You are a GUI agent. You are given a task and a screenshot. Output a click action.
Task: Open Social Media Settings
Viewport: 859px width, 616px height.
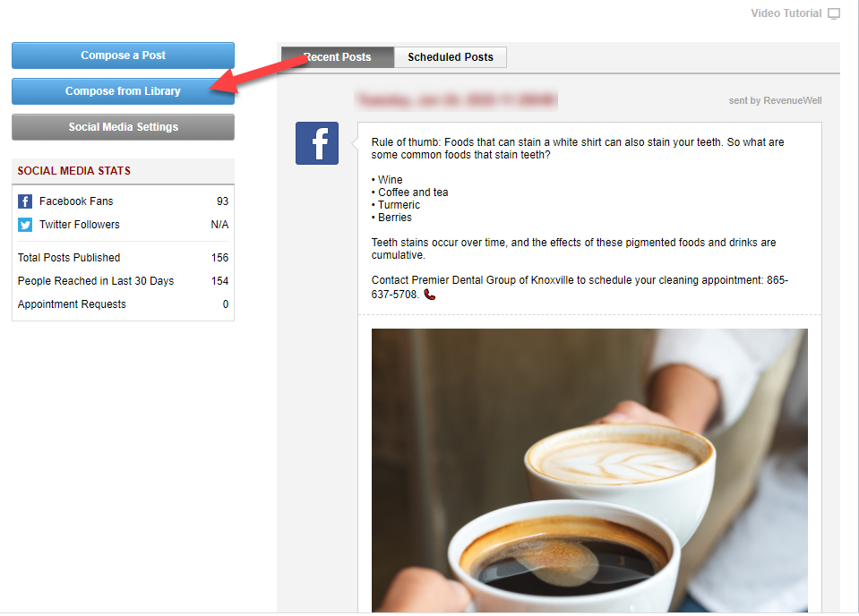pyautogui.click(x=124, y=127)
